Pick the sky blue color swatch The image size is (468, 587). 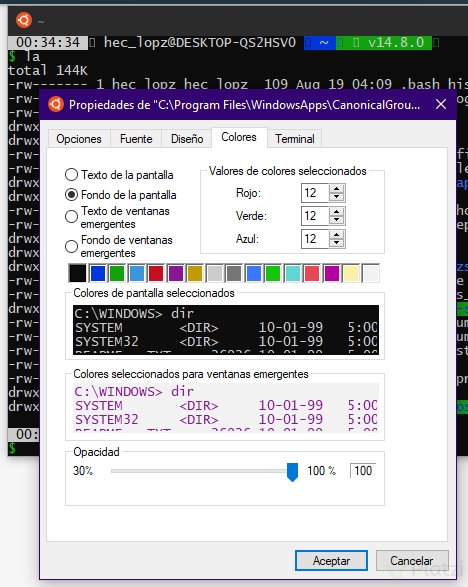pos(137,273)
